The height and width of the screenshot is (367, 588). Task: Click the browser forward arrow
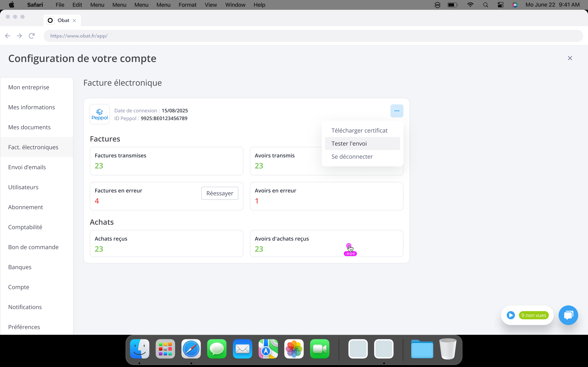point(19,36)
